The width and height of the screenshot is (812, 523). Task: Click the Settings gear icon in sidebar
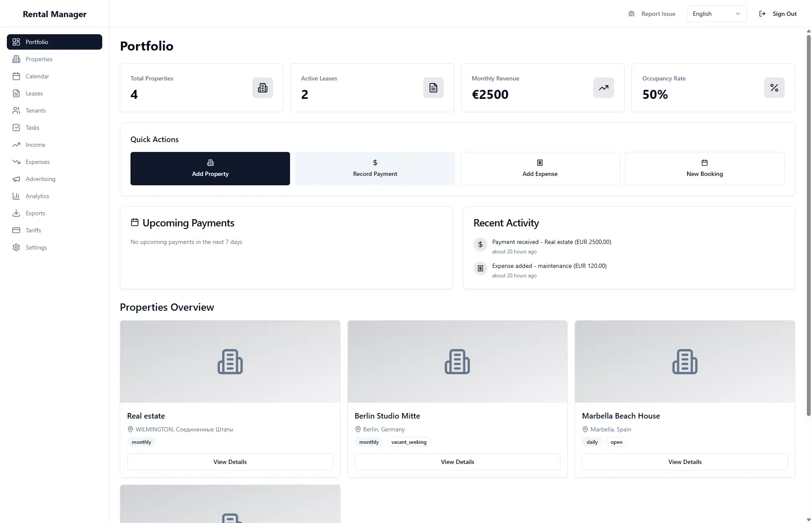click(x=16, y=247)
